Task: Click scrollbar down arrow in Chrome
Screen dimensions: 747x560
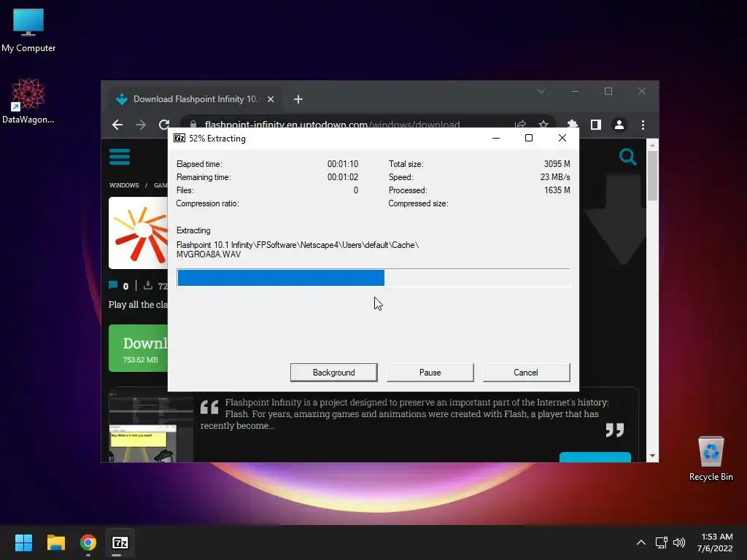Action: click(x=652, y=456)
